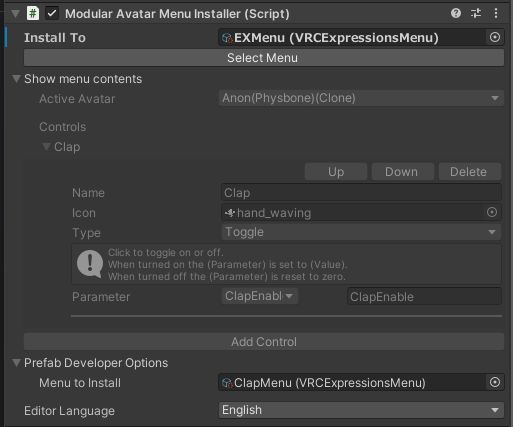This screenshot has height=427, width=513.
Task: Open object picker for hand_waving icon field
Action: [492, 212]
